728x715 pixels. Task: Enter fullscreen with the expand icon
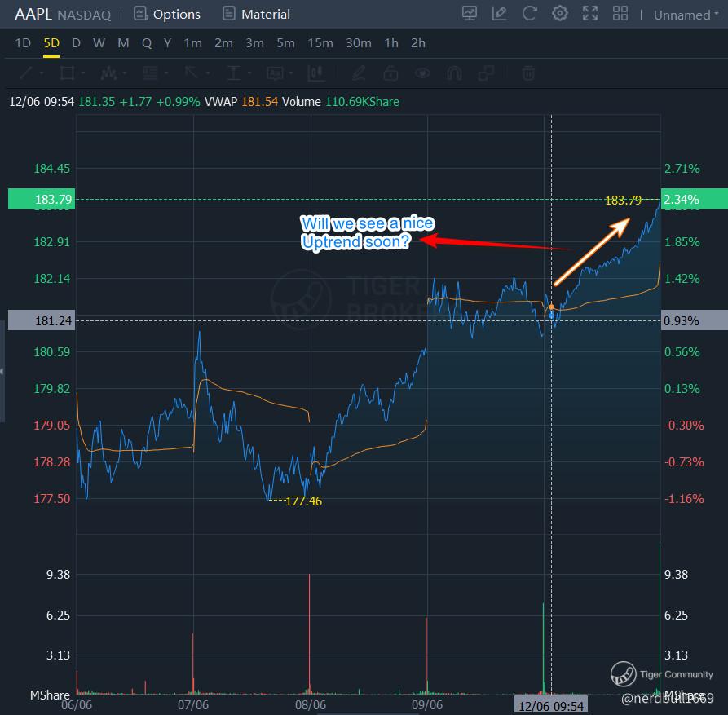[x=590, y=14]
